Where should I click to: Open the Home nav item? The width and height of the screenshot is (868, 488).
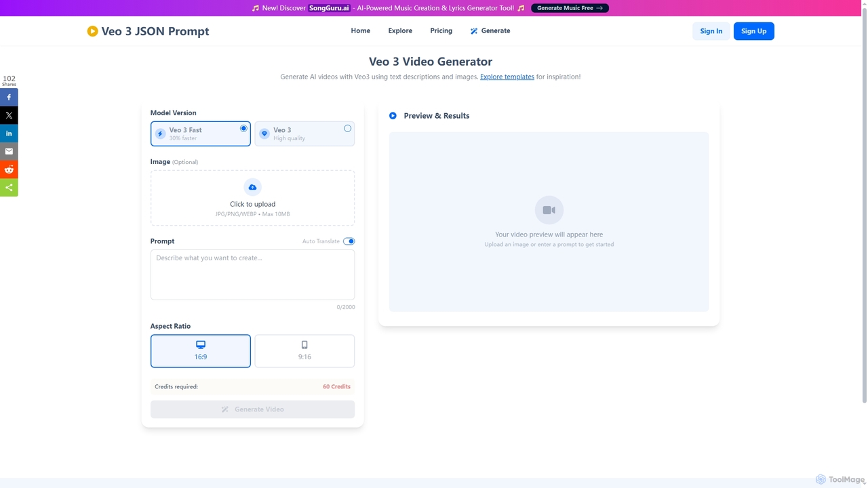(361, 30)
